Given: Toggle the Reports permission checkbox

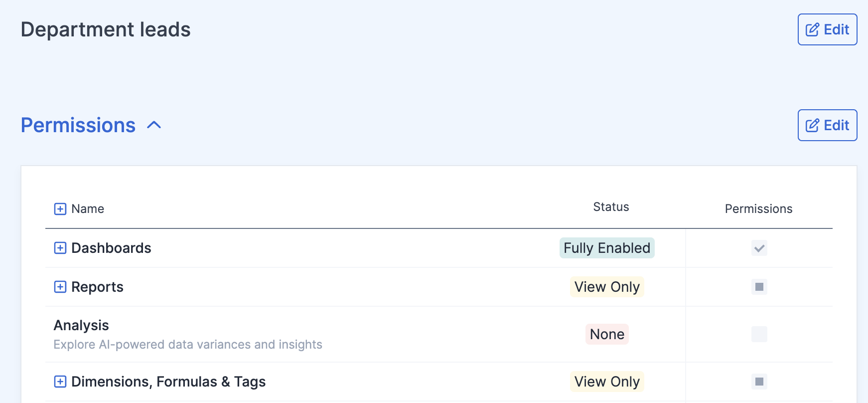Looking at the screenshot, I should tap(759, 287).
